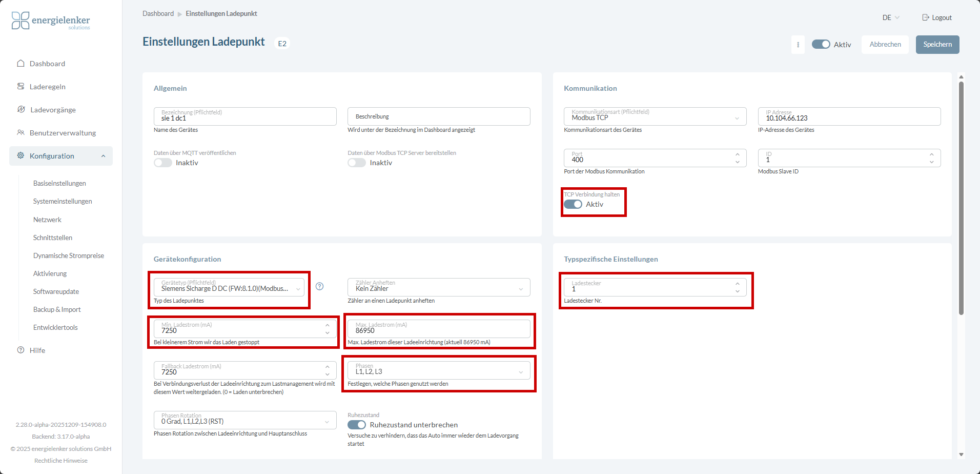
Task: Open Dashboard via its house icon
Action: [21, 64]
